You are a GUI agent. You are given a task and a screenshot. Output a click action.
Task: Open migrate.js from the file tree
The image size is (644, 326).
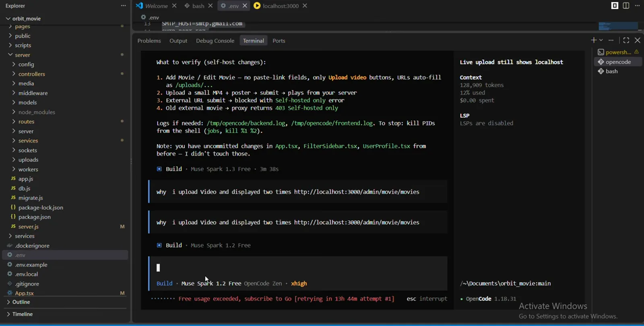[31, 198]
